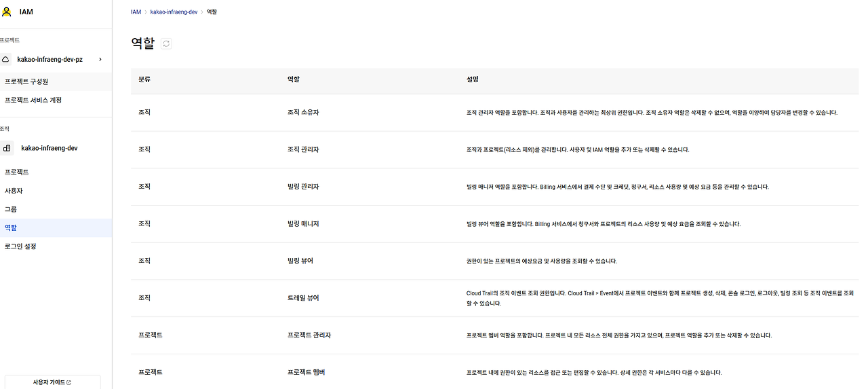Open the 사용자 가이드 button
Viewport: 868px width, 389px height.
pyautogui.click(x=52, y=382)
